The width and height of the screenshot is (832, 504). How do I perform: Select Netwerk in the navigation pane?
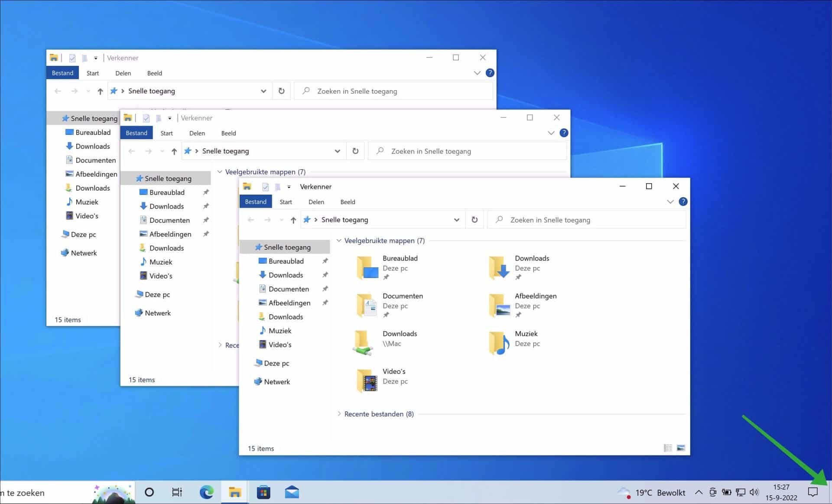click(277, 381)
